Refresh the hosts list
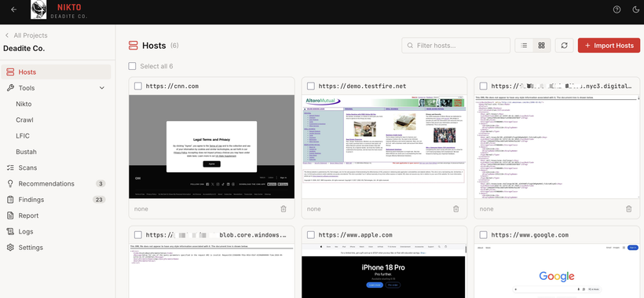 pos(565,46)
